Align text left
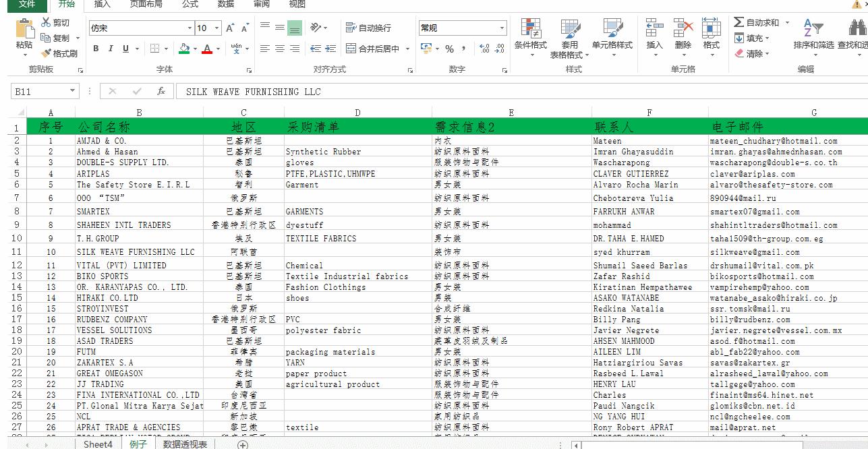The width and height of the screenshot is (868, 449). coord(265,49)
